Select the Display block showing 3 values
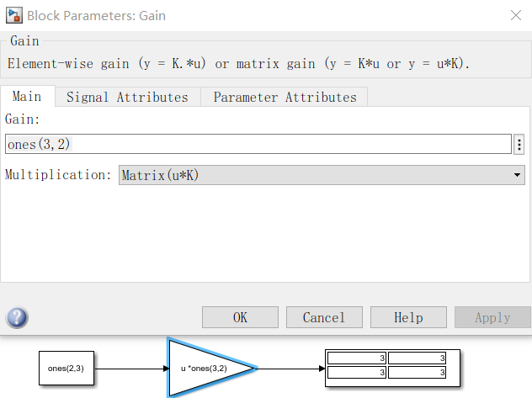Screen dimensions: 532x398 tap(392, 369)
